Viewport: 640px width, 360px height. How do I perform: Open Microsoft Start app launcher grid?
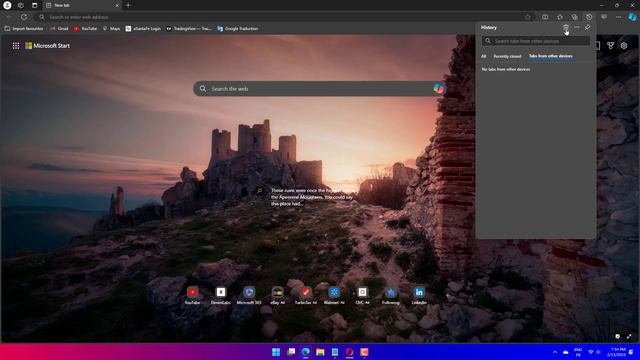[16, 46]
